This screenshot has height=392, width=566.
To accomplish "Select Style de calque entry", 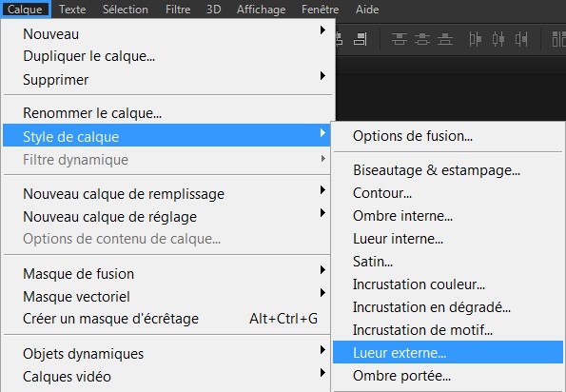I will (x=166, y=136).
